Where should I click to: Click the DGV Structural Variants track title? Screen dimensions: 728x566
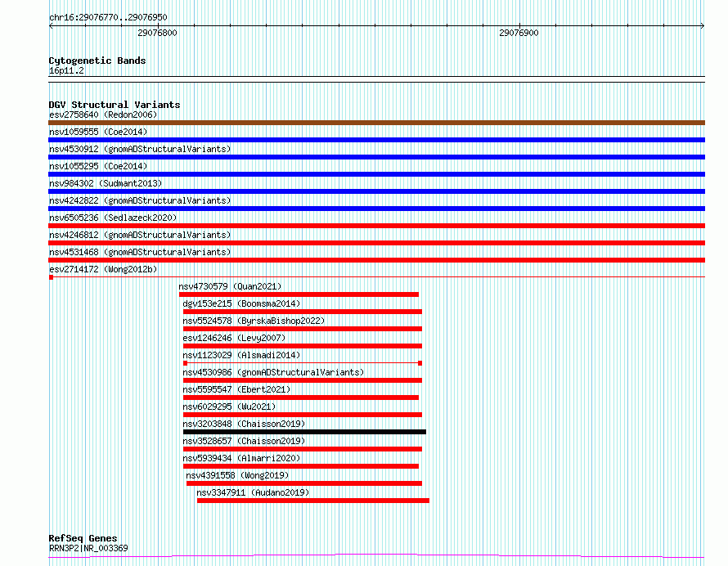(115, 105)
